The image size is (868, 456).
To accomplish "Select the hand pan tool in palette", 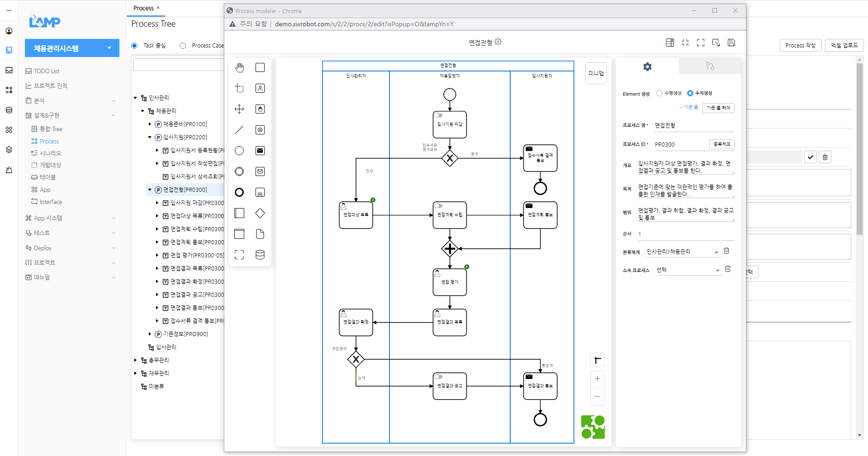I will tap(239, 67).
